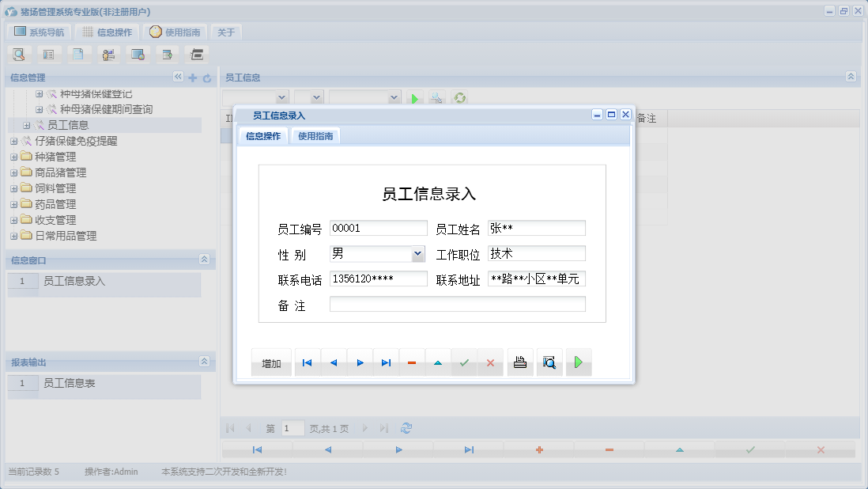Screen dimensions: 868x489
Task: Switch to the 使用指南 tab in dialog
Action: [315, 135]
